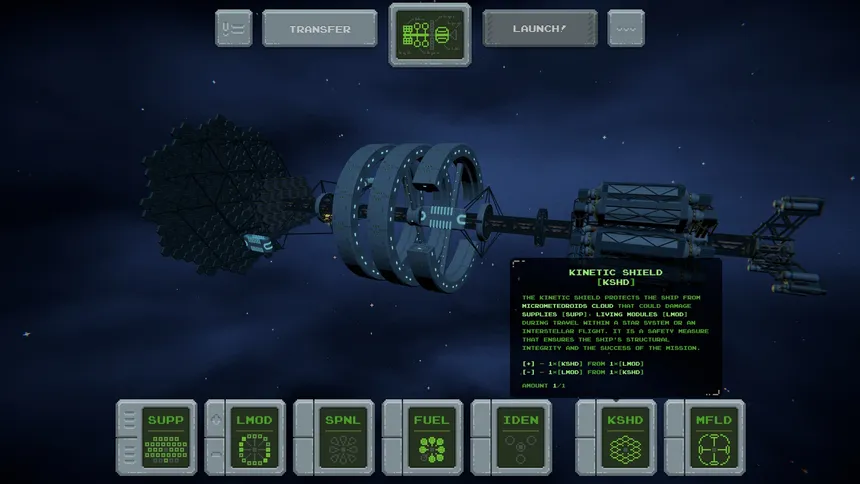Viewport: 860px width, 484px height.
Task: Click the TRANSFER button
Action: click(x=320, y=29)
